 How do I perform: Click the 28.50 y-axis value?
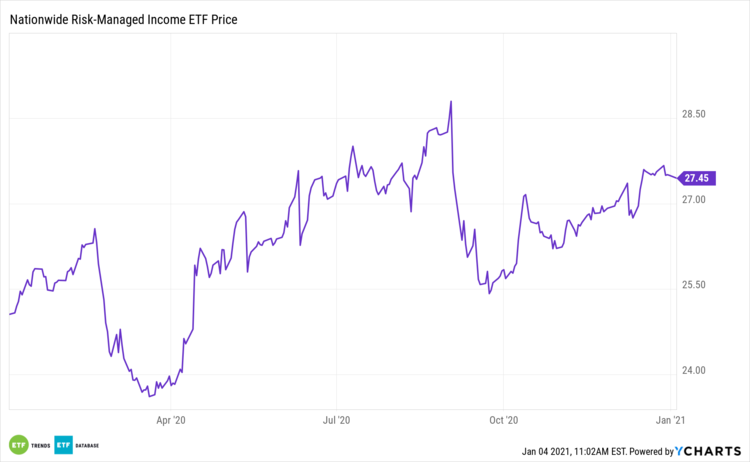click(693, 115)
